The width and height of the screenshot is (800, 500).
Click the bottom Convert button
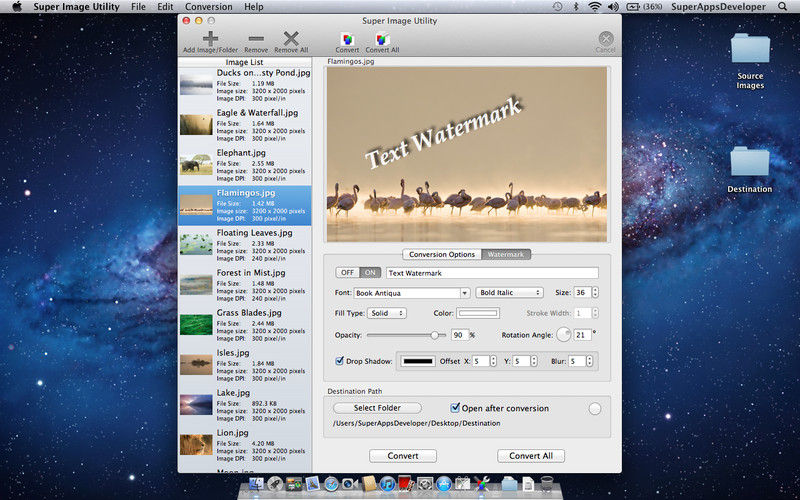(403, 456)
